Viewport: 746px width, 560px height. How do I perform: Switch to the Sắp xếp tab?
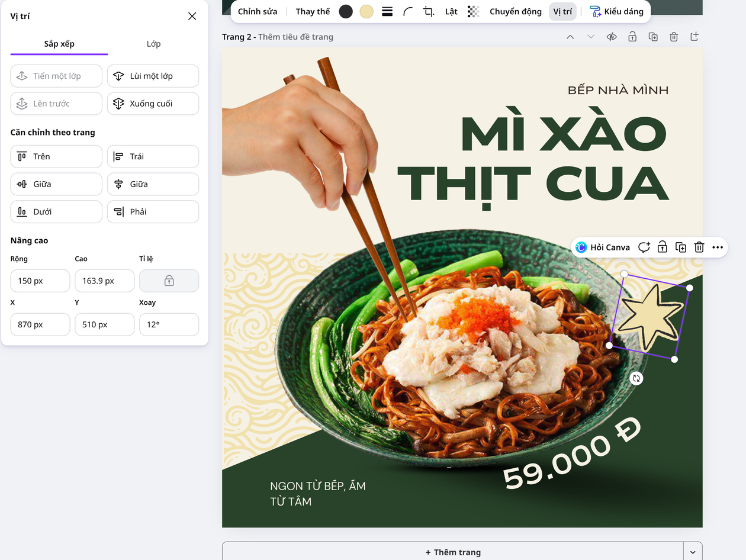59,44
